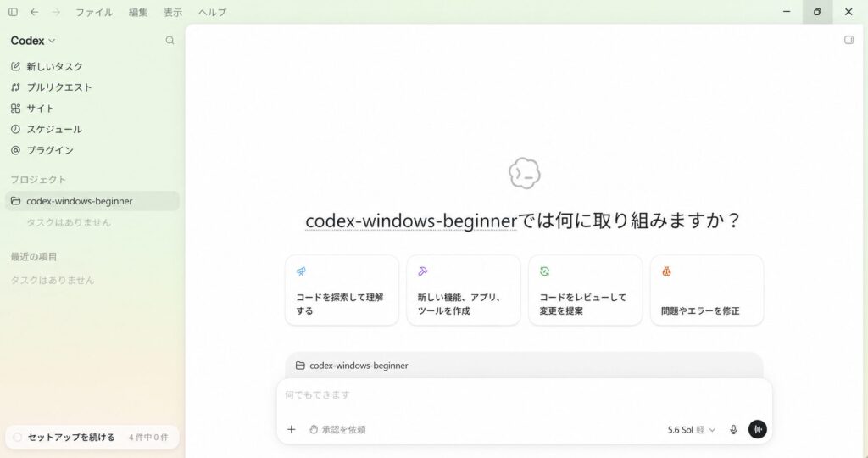Click the black voice waveform button
The height and width of the screenshot is (458, 868).
point(758,429)
